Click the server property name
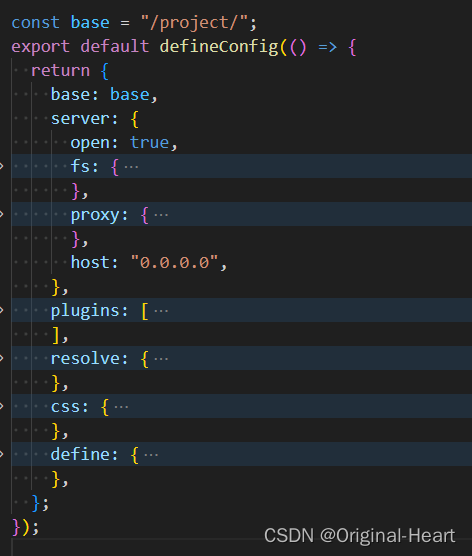Image resolution: width=472 pixels, height=556 pixels. 80,118
